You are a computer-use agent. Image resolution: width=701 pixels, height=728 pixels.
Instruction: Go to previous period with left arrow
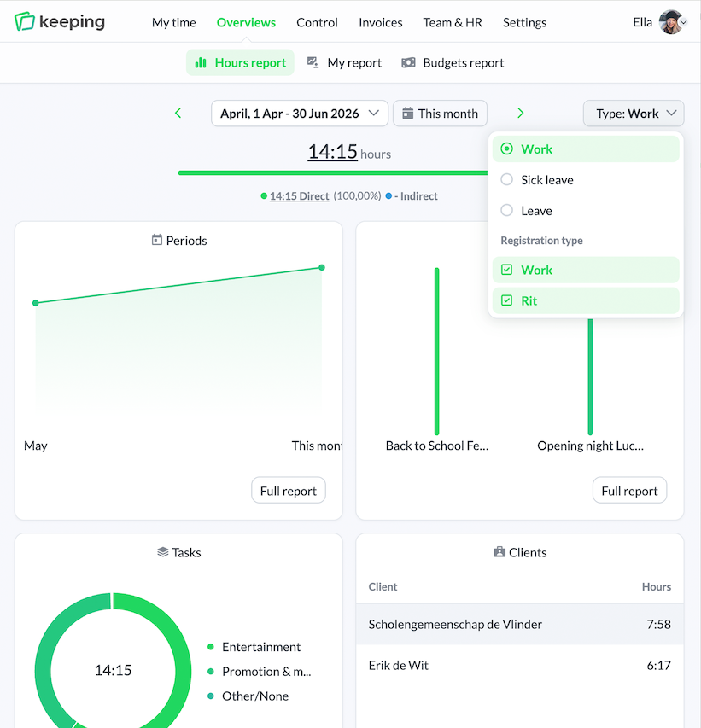(x=178, y=113)
